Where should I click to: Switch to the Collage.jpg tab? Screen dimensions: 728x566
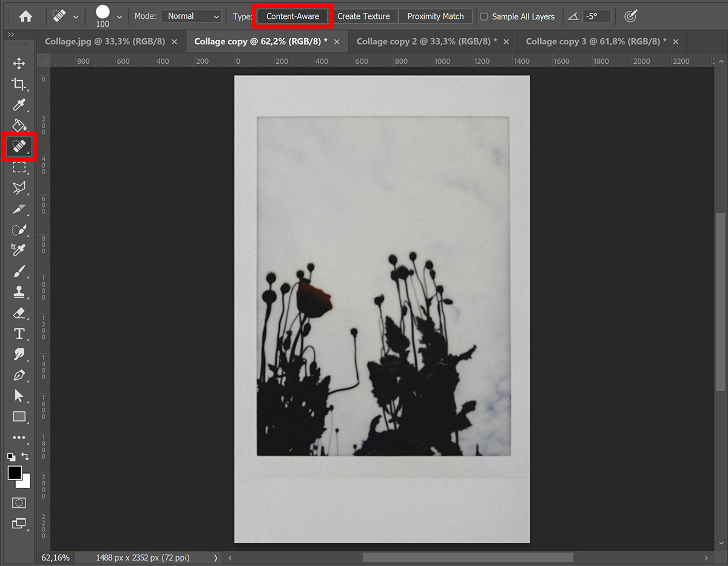click(x=105, y=41)
